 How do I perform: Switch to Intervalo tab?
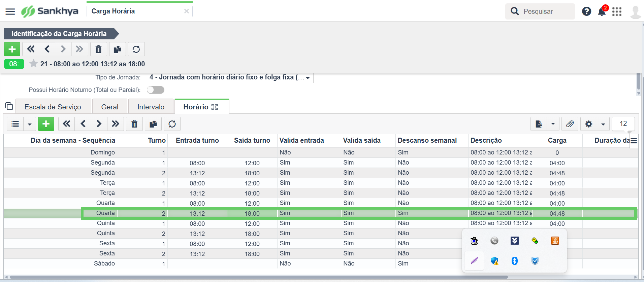[151, 107]
